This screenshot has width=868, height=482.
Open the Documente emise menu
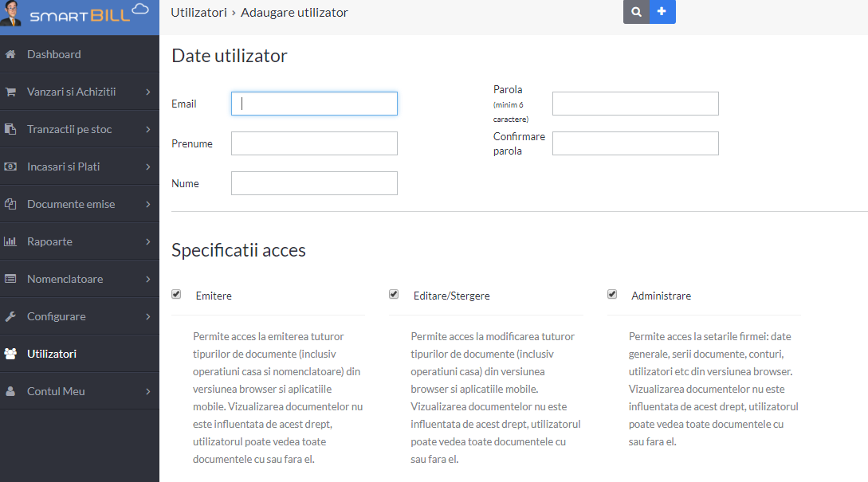[80, 204]
